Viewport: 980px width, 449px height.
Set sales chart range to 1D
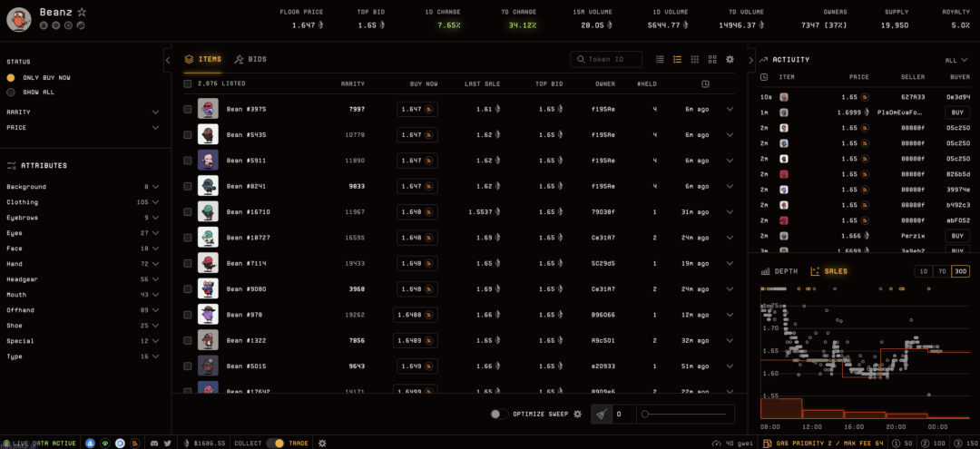pos(923,271)
